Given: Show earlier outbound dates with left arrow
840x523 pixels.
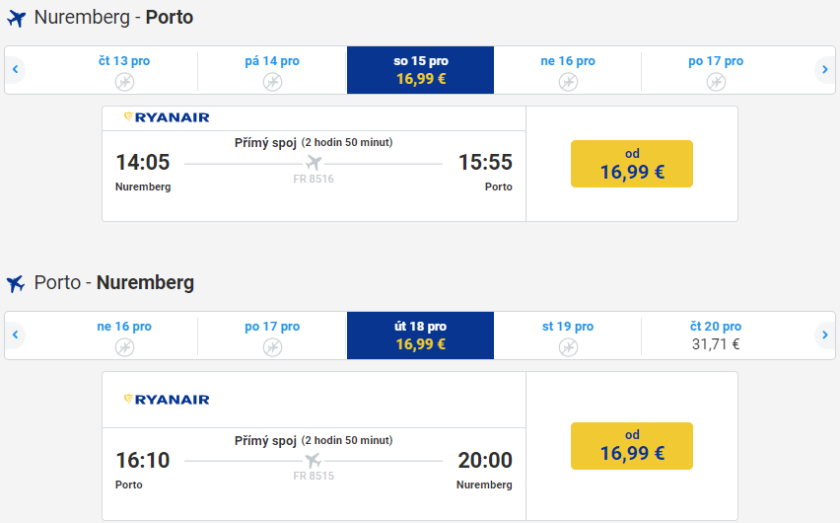Looking at the screenshot, I should 15,70.
